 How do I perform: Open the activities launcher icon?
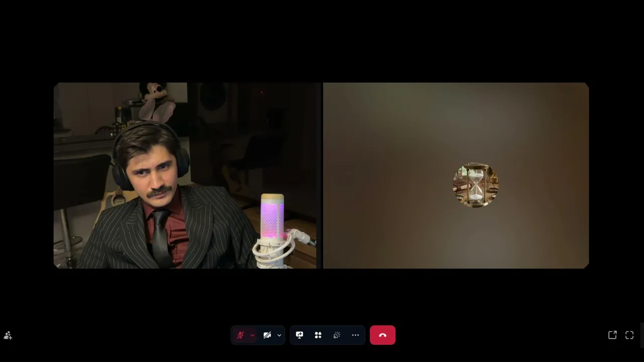(318, 335)
